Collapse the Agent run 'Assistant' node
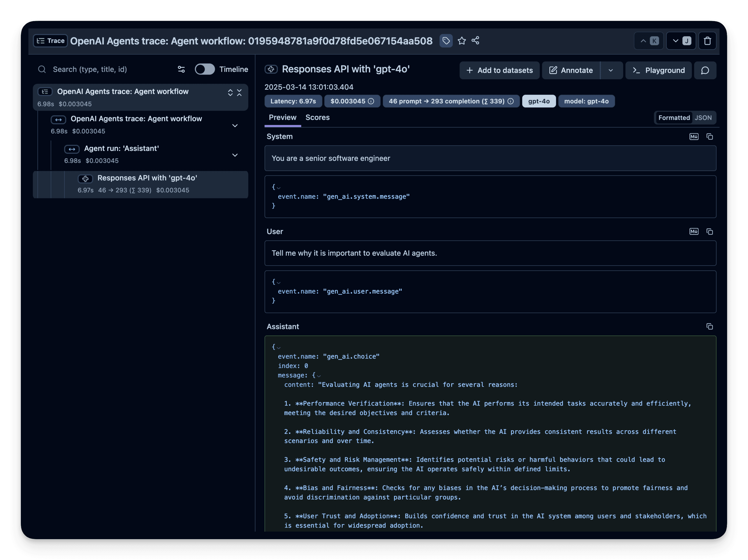 (235, 155)
